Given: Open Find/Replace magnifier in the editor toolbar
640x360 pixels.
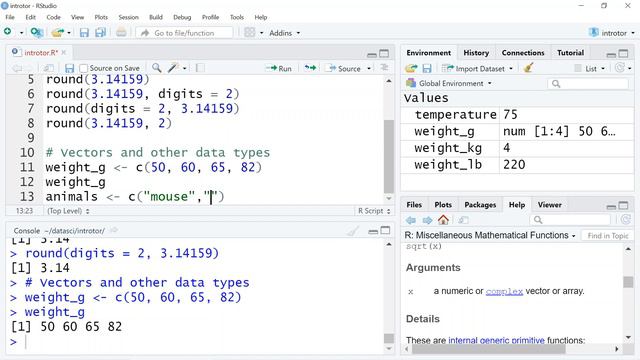Looking at the screenshot, I should [x=156, y=68].
